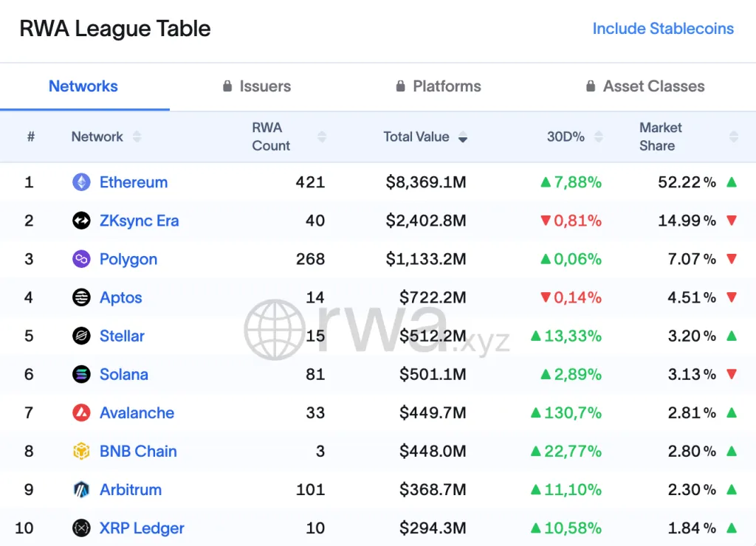The height and width of the screenshot is (546, 756).
Task: Click the Ethereum network logo icon
Action: (81, 182)
